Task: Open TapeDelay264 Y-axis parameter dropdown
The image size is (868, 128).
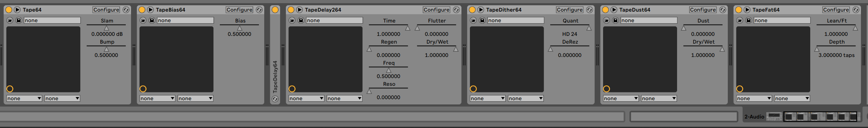Action: [x=345, y=98]
